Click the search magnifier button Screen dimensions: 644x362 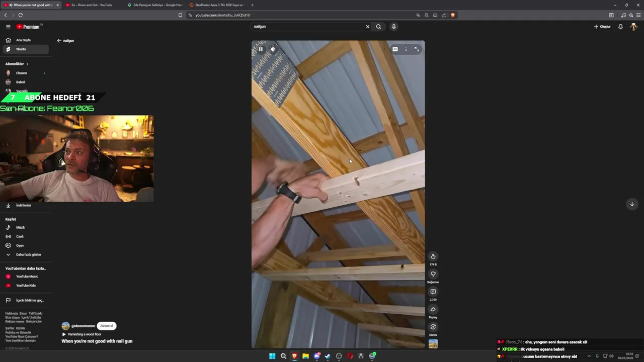click(378, 27)
